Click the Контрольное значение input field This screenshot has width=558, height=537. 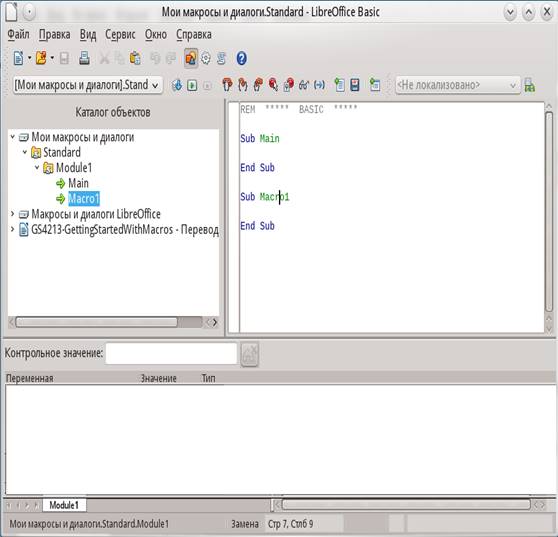pos(171,353)
